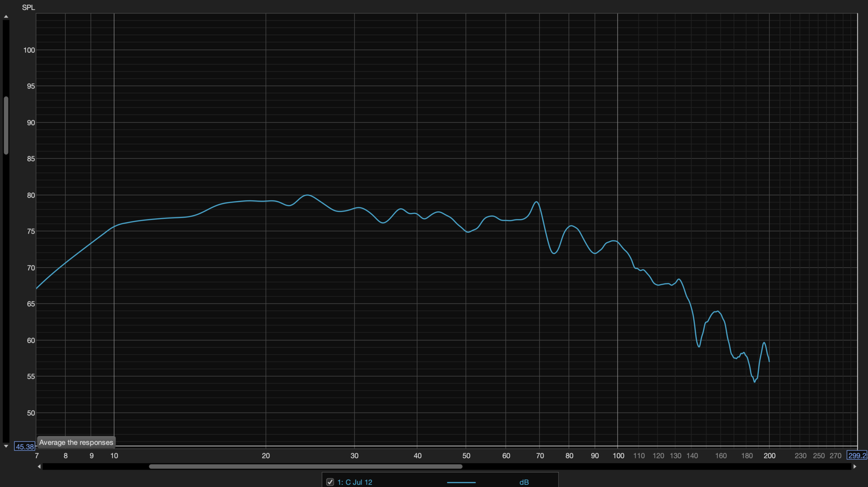Click the horizontal scroll right arrow
Screen dimensions: 868x487
854,467
